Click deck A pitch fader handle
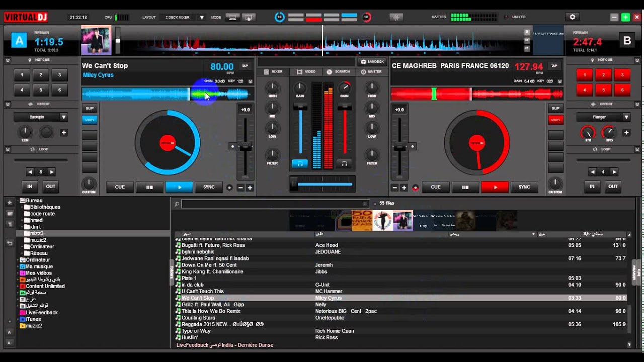This screenshot has height=362, width=644. click(245, 147)
